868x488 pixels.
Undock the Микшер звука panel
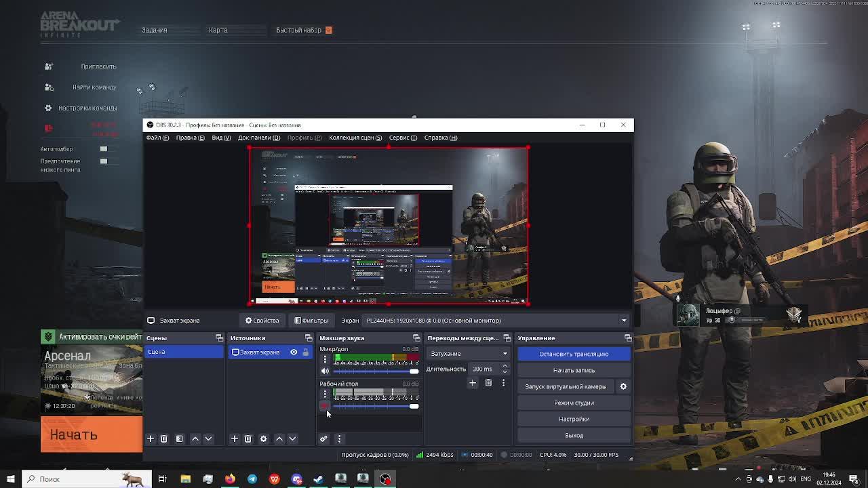(x=416, y=338)
